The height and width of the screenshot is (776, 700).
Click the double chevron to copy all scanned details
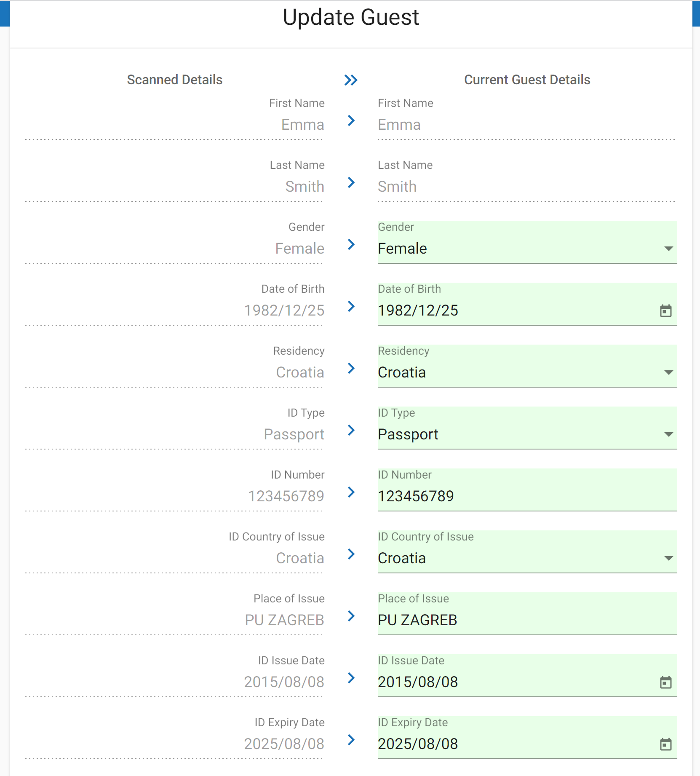[351, 79]
